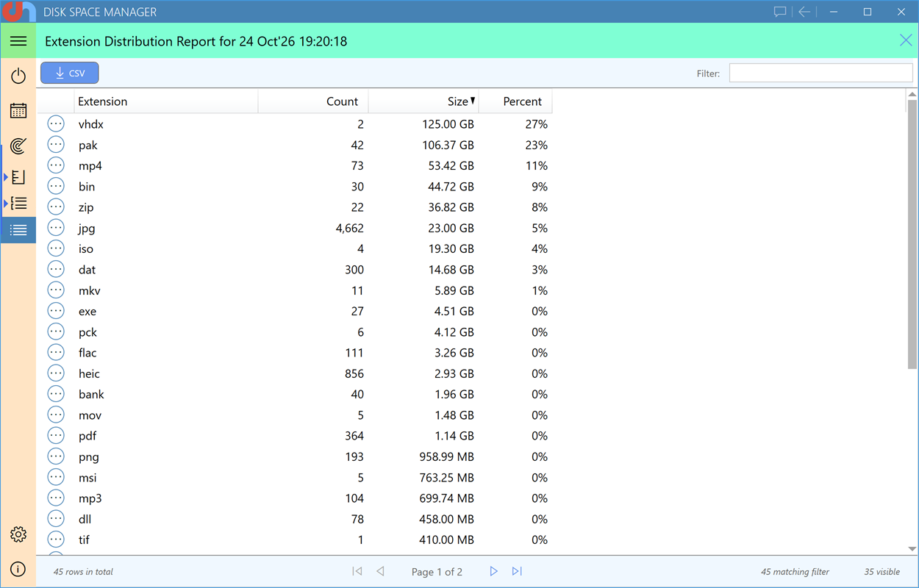
Task: Select the 'mov' extension cell
Action: tap(90, 415)
